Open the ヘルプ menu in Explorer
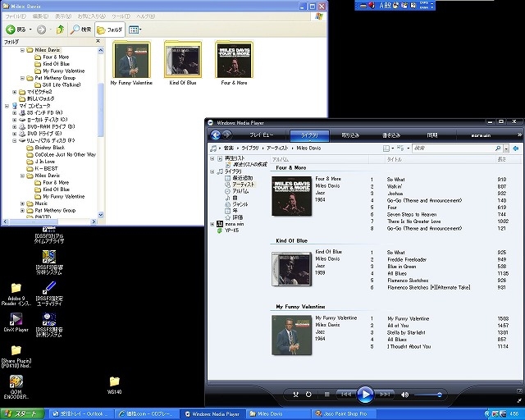525x420 pixels. (145, 16)
